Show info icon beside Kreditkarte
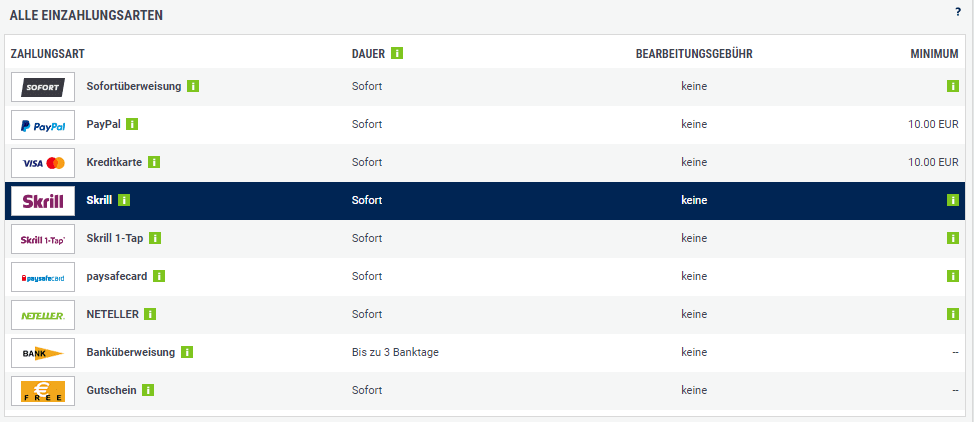 [155, 162]
